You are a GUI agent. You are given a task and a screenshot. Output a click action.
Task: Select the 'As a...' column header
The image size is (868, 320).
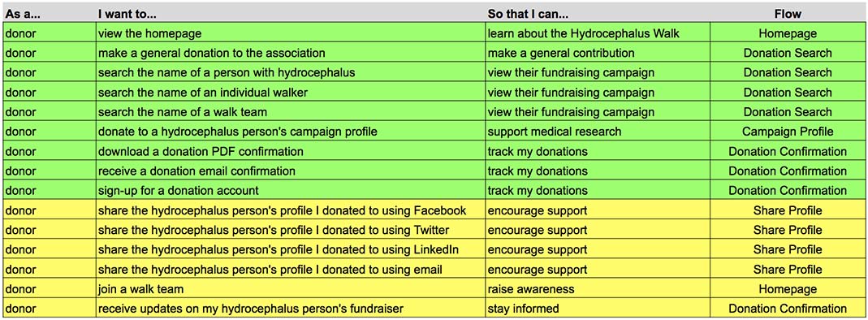tap(50, 15)
